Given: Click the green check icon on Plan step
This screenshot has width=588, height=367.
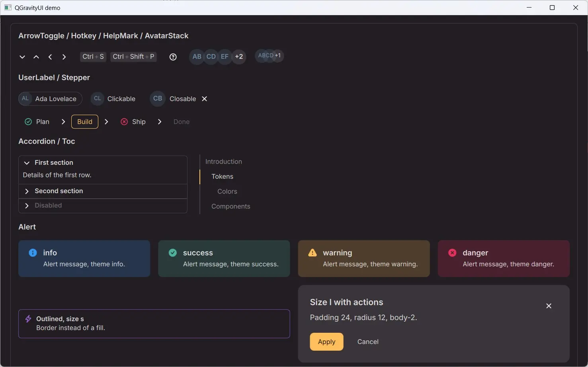Looking at the screenshot, I should point(28,122).
